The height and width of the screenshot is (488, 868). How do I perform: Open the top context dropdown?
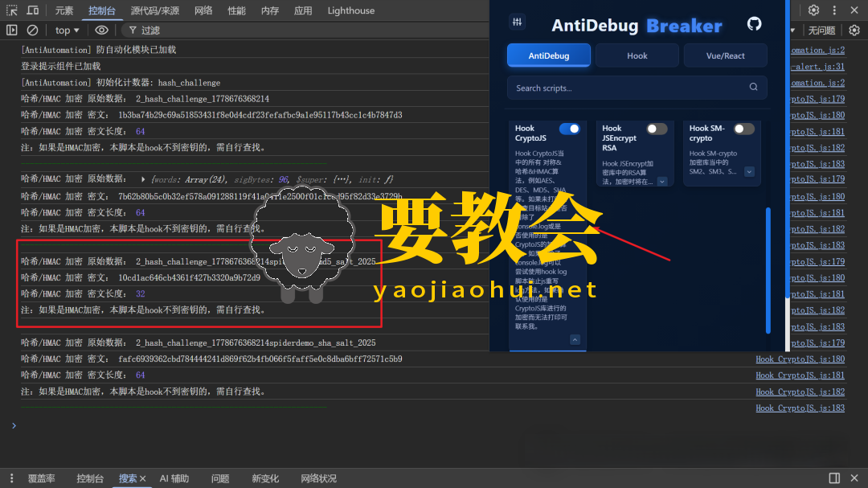pyautogui.click(x=67, y=30)
